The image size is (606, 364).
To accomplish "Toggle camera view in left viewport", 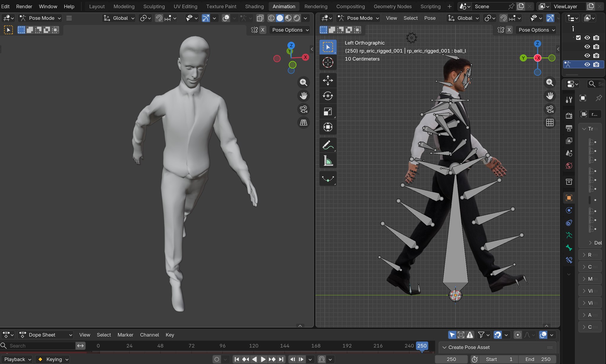I will coord(303,109).
